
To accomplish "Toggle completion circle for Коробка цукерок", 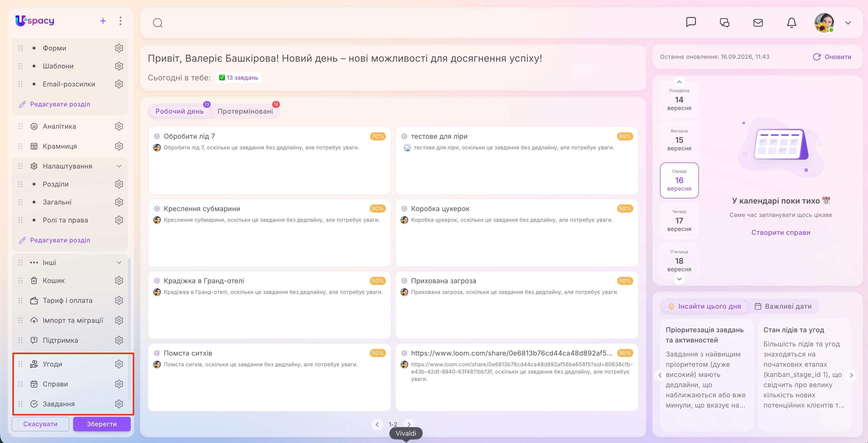I will click(404, 209).
